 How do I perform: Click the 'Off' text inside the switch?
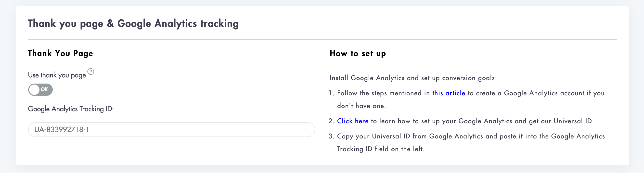click(44, 89)
